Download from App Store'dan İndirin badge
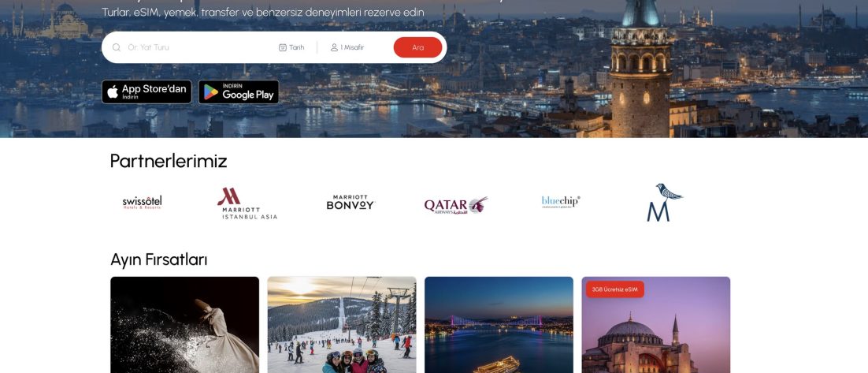 147,92
